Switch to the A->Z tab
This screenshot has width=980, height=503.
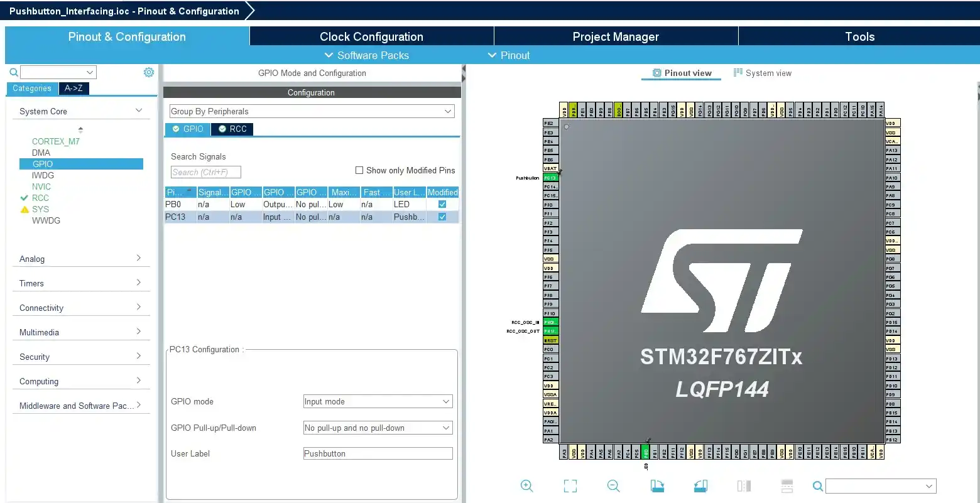pos(74,89)
